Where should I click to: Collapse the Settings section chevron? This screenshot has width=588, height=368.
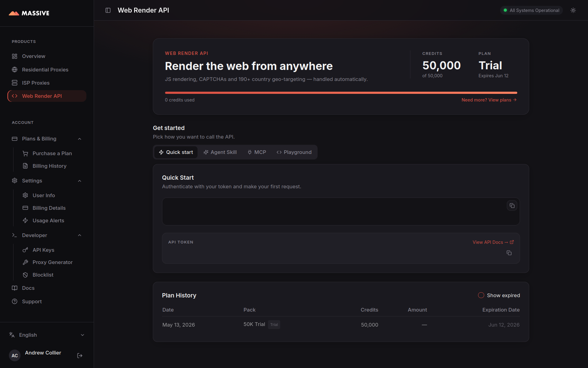(80, 181)
